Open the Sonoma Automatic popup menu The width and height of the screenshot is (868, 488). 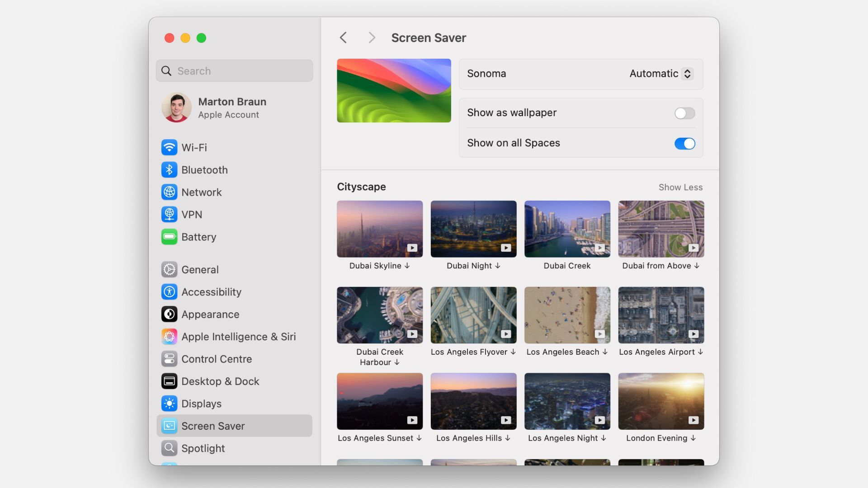661,74
